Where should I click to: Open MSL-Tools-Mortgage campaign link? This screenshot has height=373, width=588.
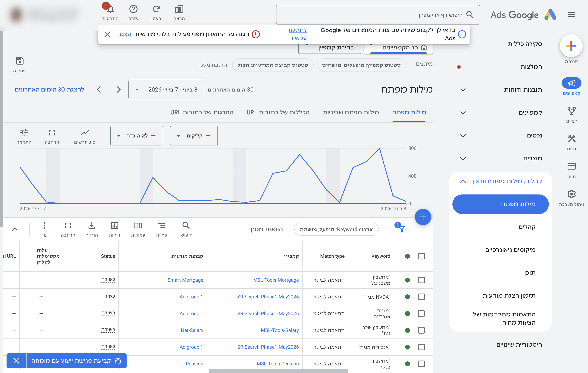(x=276, y=280)
